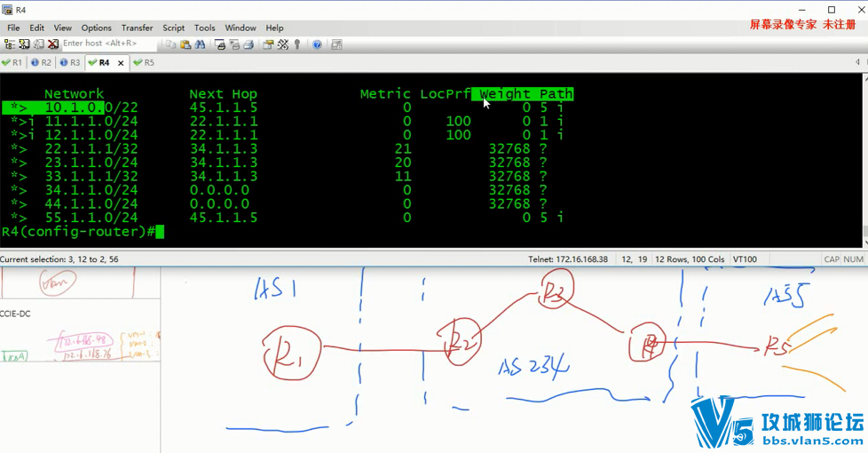Viewport: 868px width, 453px height.
Task: Open the Options menu
Action: point(97,28)
